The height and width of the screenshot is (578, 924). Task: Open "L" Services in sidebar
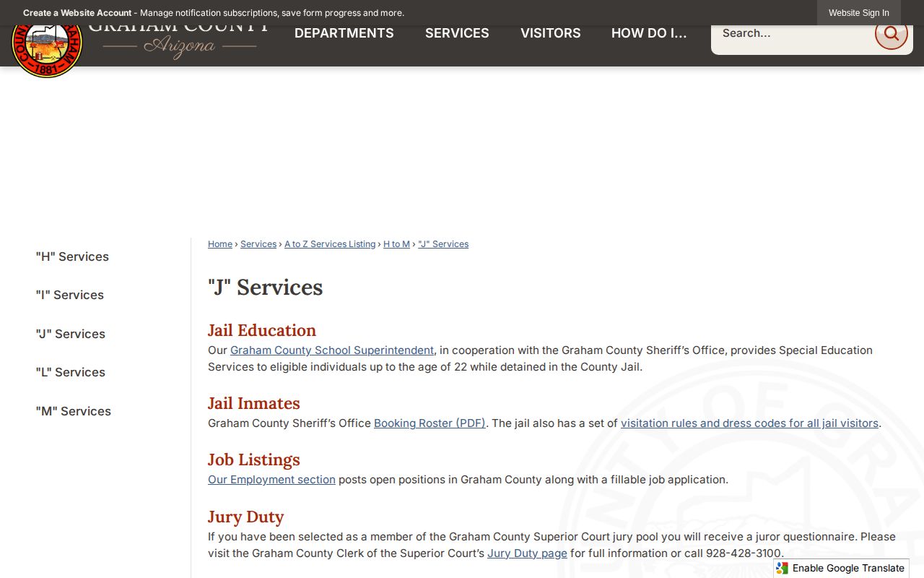(x=71, y=372)
